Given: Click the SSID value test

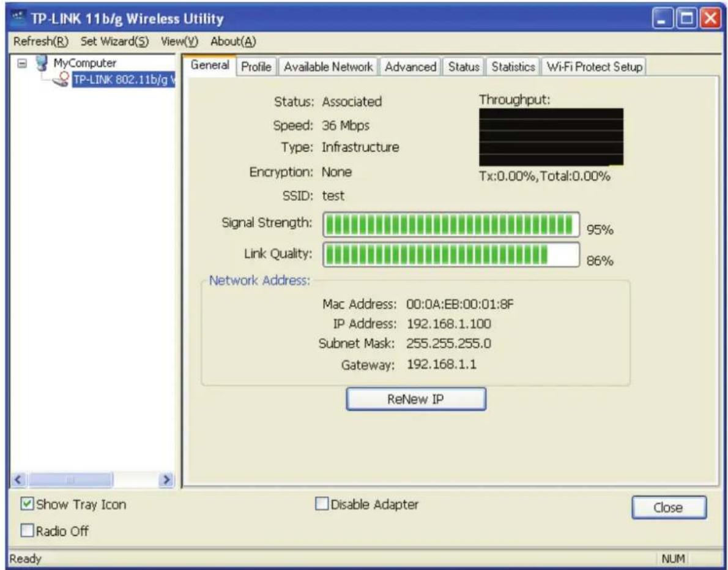Looking at the screenshot, I should [x=333, y=195].
